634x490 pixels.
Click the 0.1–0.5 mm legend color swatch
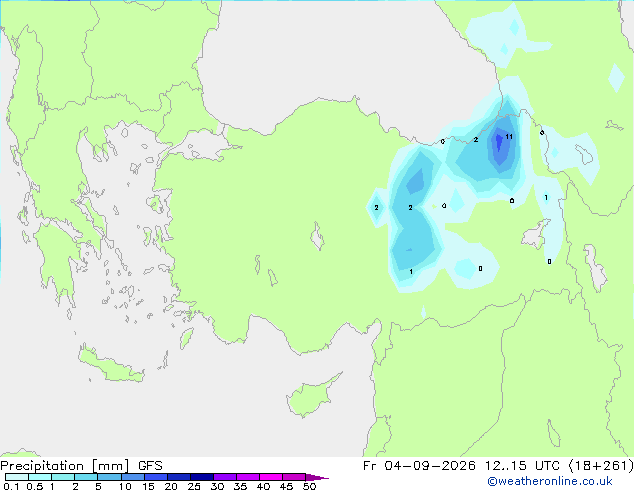[x=17, y=477]
